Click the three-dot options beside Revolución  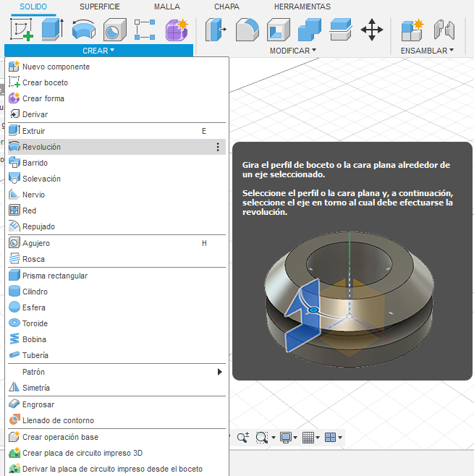tap(218, 147)
